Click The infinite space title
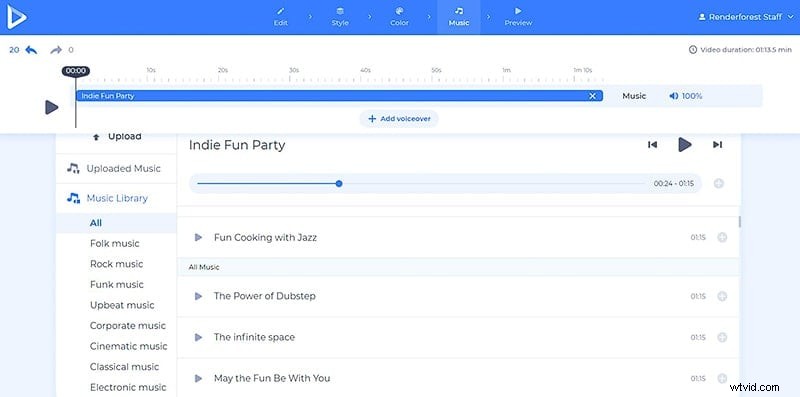This screenshot has width=800, height=397. click(x=254, y=337)
